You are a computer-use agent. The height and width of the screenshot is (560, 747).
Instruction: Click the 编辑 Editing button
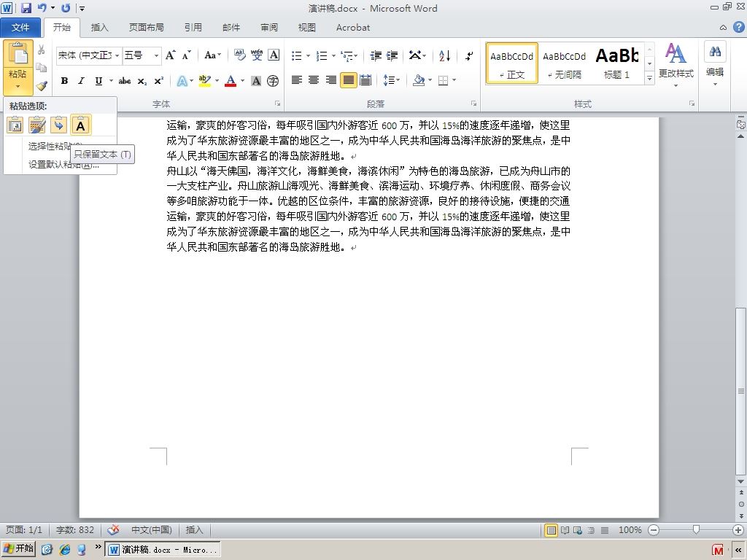(x=715, y=66)
